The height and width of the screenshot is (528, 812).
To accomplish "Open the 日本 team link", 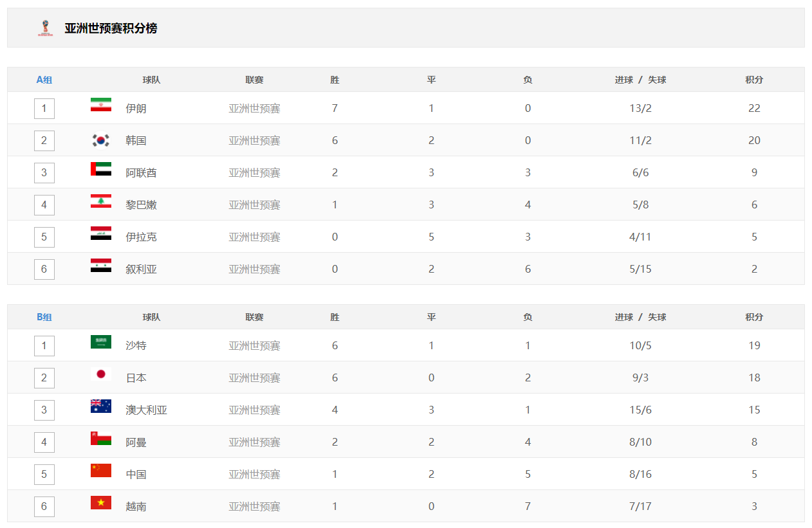I will pyautogui.click(x=136, y=378).
